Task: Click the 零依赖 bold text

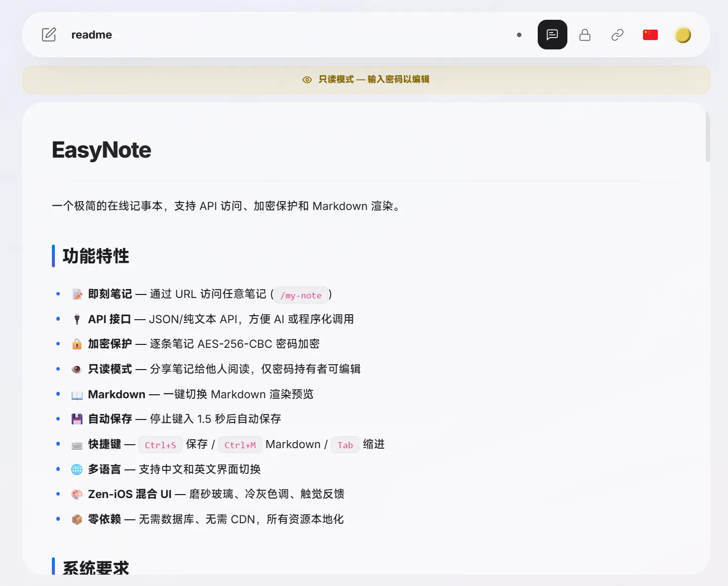Action: pyautogui.click(x=104, y=519)
